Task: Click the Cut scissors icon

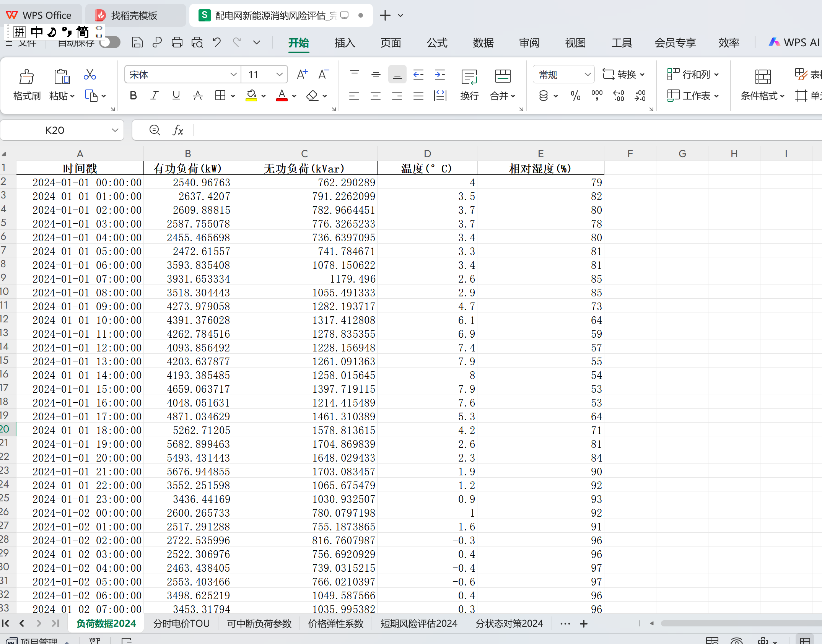Action: point(90,75)
